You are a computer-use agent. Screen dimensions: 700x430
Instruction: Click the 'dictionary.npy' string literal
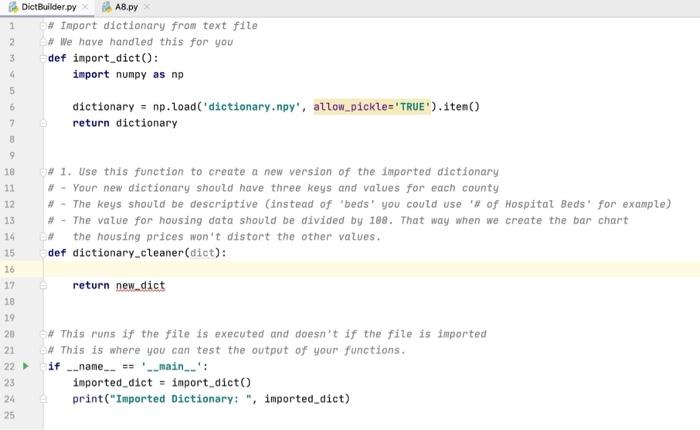point(252,107)
